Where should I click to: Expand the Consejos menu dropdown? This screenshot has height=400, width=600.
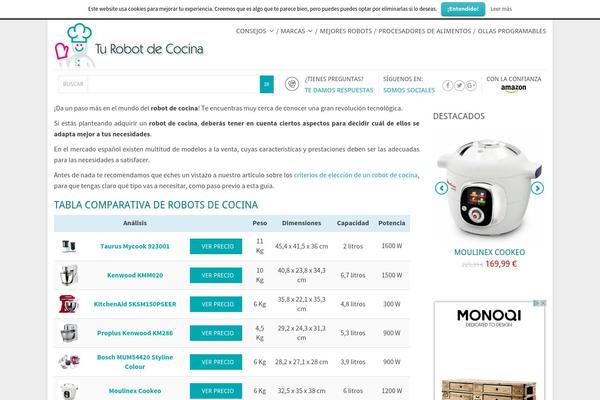(255, 31)
